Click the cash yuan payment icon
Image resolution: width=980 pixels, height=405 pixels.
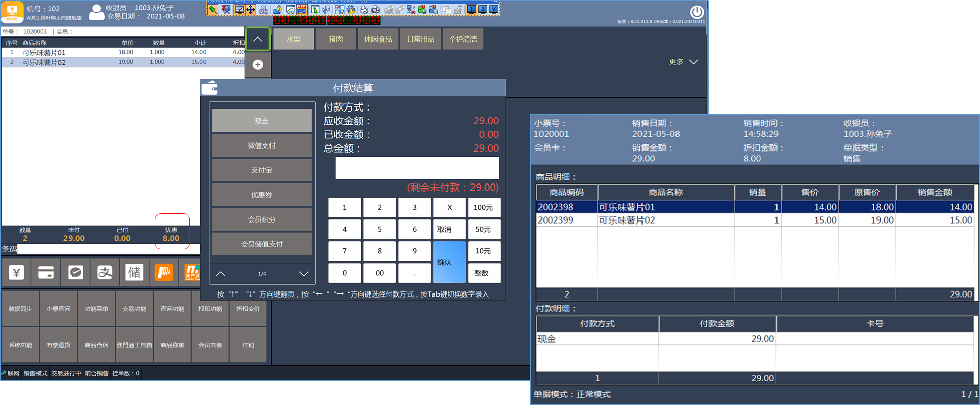coord(17,273)
